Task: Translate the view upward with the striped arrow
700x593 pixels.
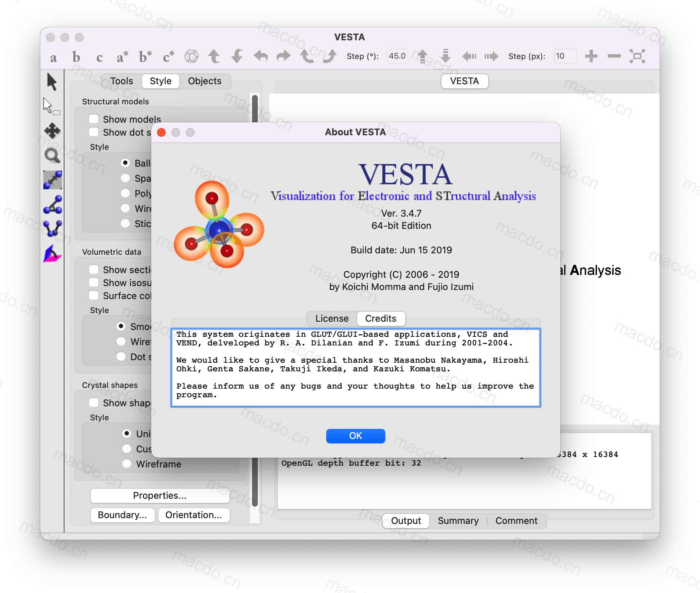Action: click(x=422, y=56)
